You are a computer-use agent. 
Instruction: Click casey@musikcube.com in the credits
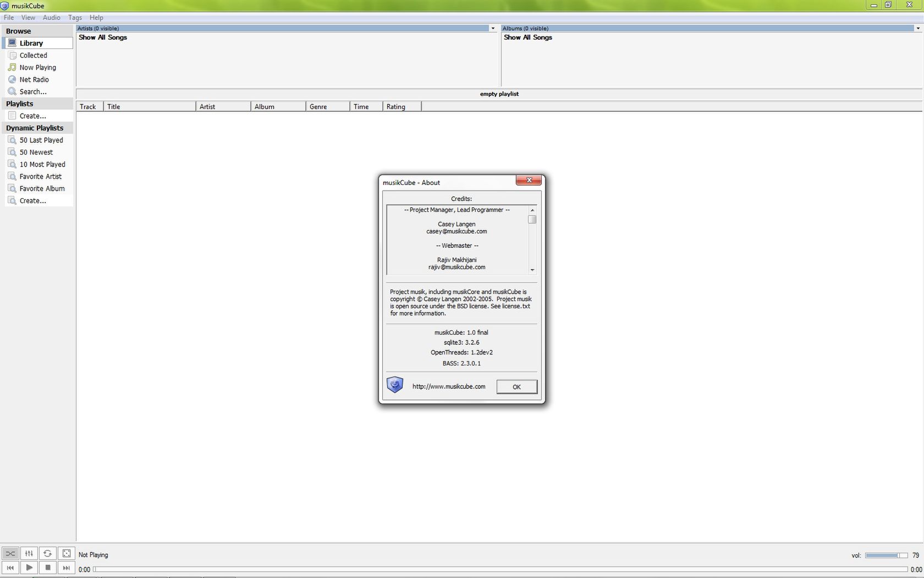(457, 231)
